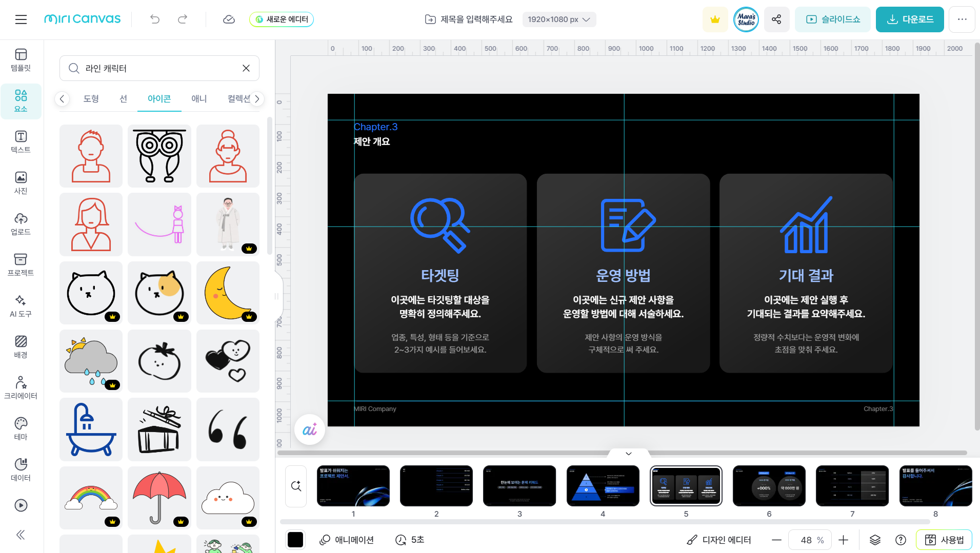
Task: Click the cloud save status icon
Action: pyautogui.click(x=229, y=19)
